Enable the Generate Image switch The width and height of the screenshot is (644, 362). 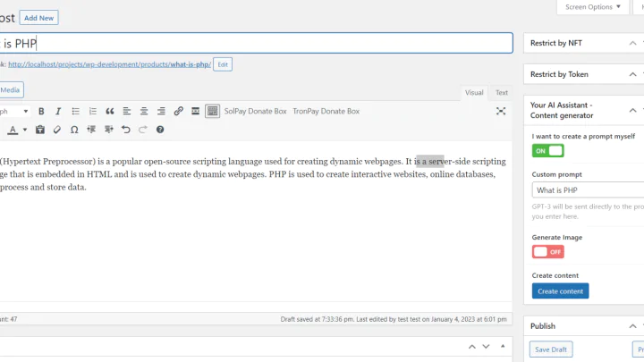tap(548, 251)
